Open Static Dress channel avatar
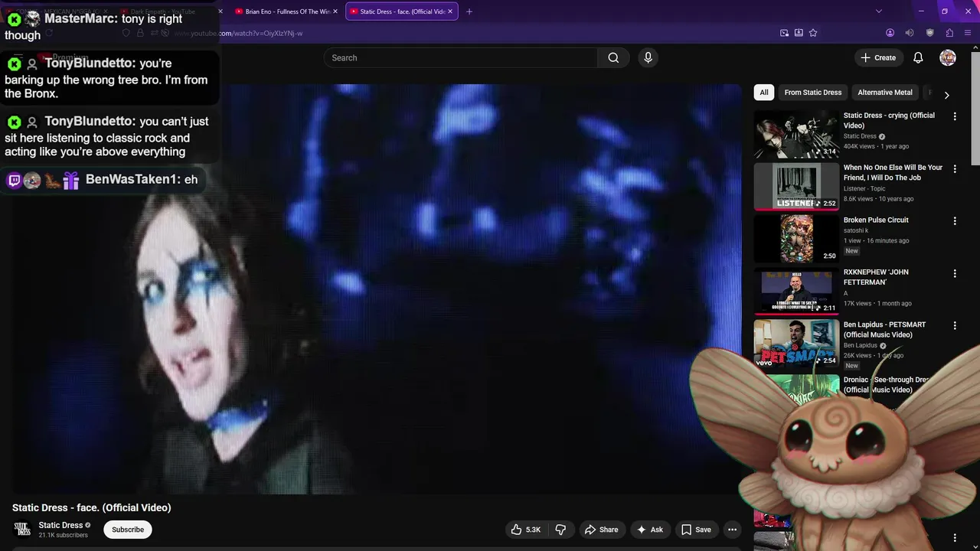Viewport: 980px width, 551px height. (x=23, y=529)
